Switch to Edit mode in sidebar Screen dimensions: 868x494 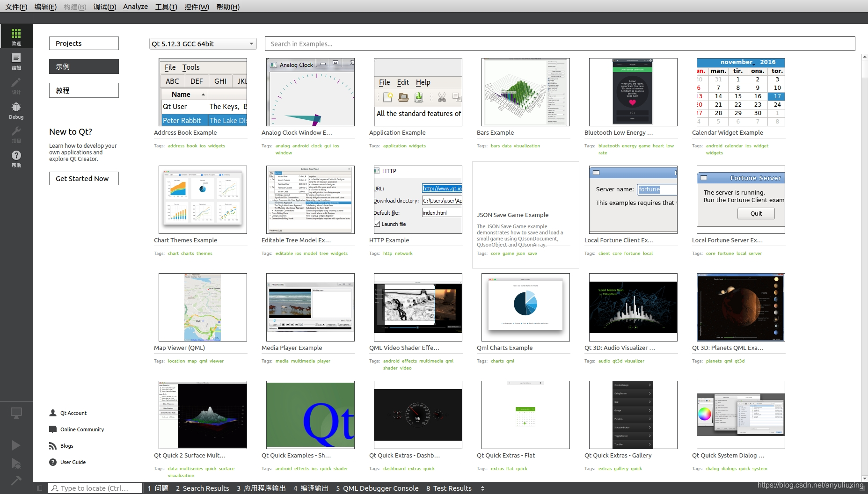tap(16, 60)
